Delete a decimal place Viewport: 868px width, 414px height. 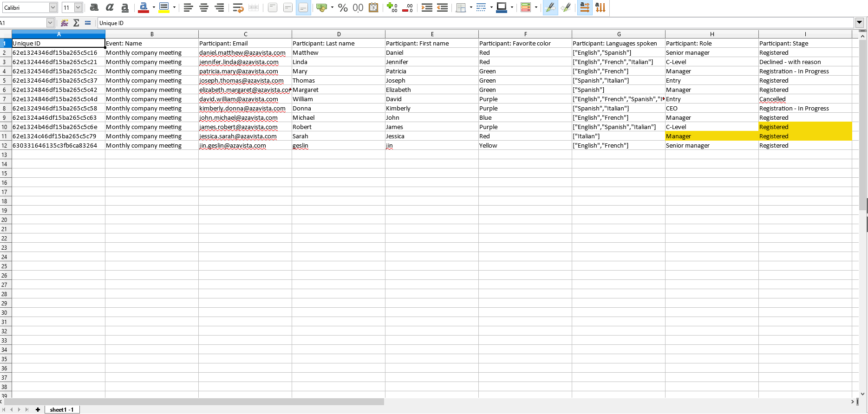point(408,7)
